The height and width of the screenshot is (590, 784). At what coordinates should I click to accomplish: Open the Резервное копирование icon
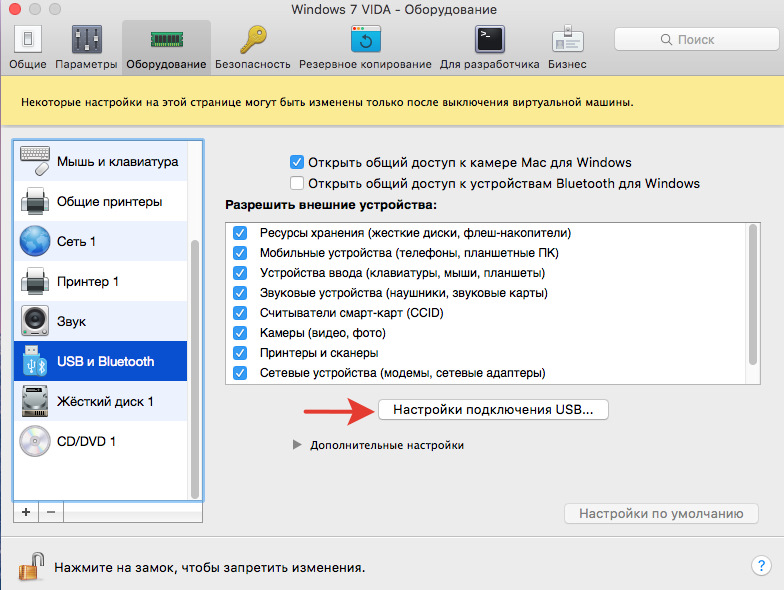click(366, 39)
